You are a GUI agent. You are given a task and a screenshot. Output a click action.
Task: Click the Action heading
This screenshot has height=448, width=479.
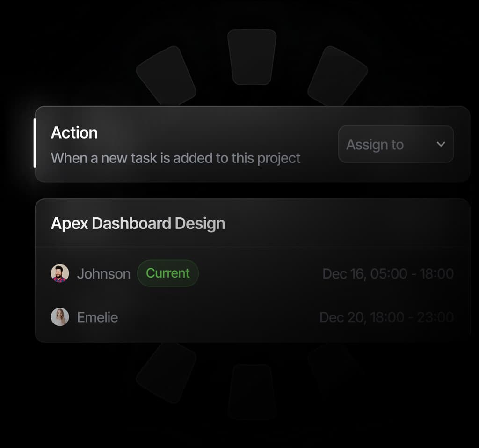(74, 133)
